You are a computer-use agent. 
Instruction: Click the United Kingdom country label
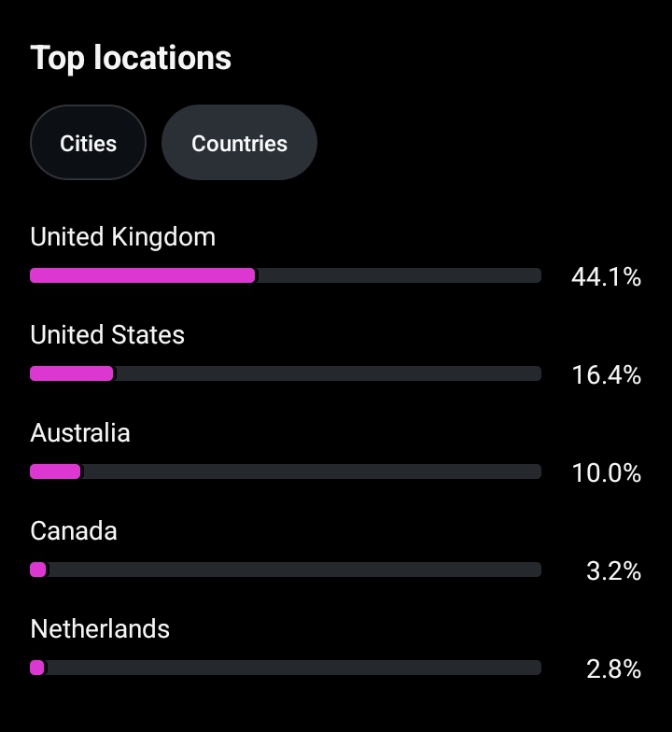pos(122,237)
